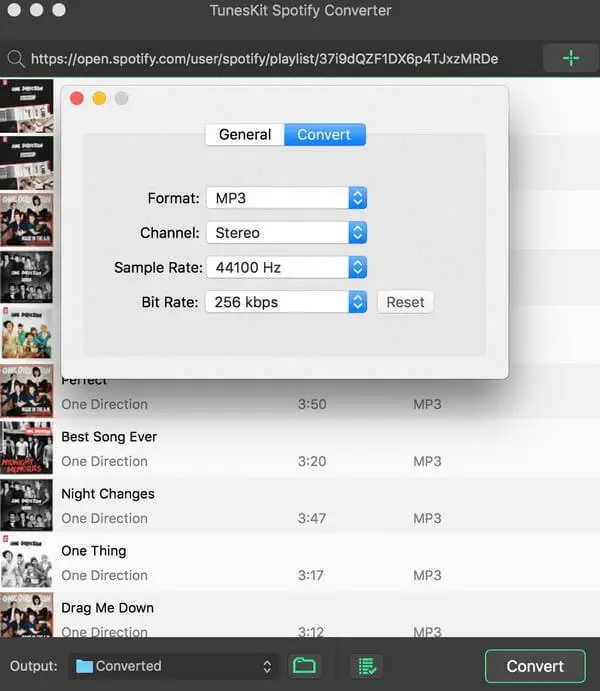Minimize the preferences dialog with yellow button

(x=99, y=98)
